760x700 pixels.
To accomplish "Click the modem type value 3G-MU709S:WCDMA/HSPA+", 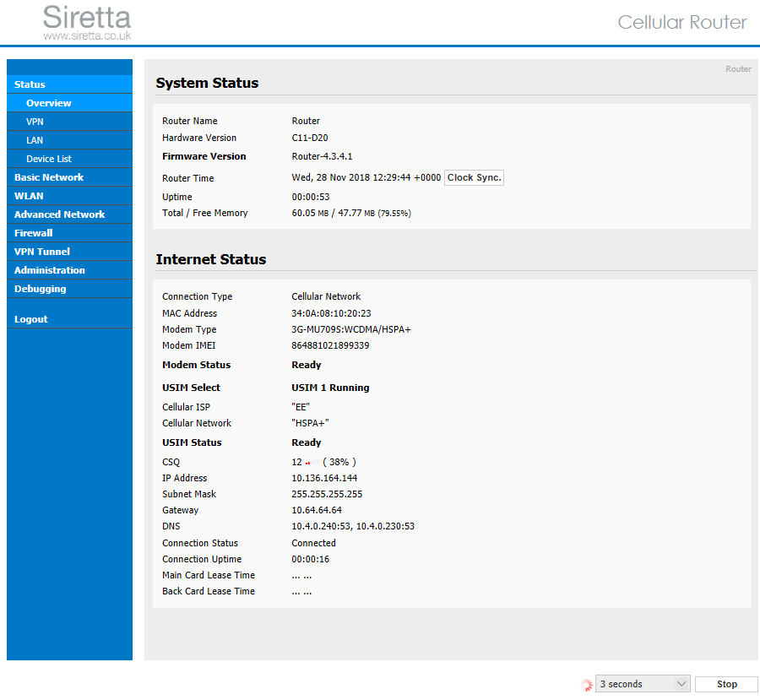I will (x=351, y=329).
